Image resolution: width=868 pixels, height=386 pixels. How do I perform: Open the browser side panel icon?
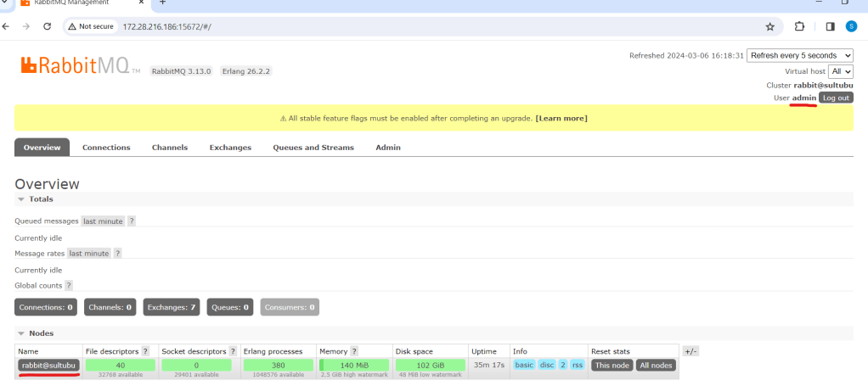coord(830,26)
